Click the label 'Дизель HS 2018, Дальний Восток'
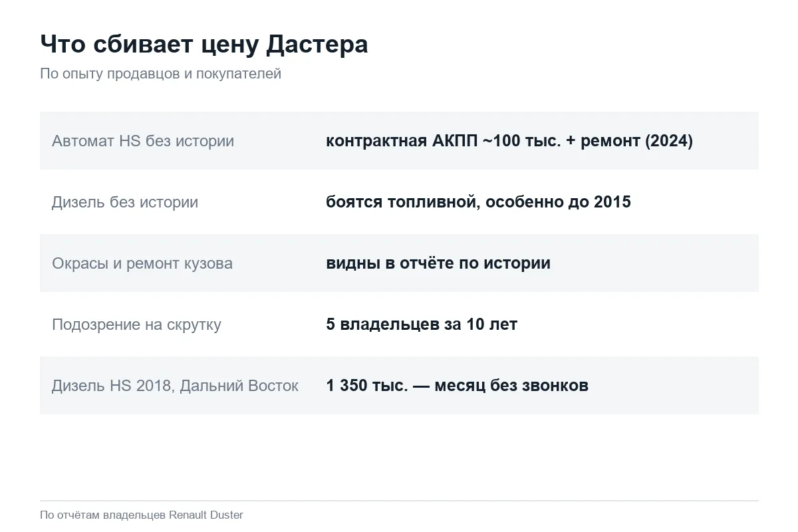The width and height of the screenshot is (798, 532). 175,386
